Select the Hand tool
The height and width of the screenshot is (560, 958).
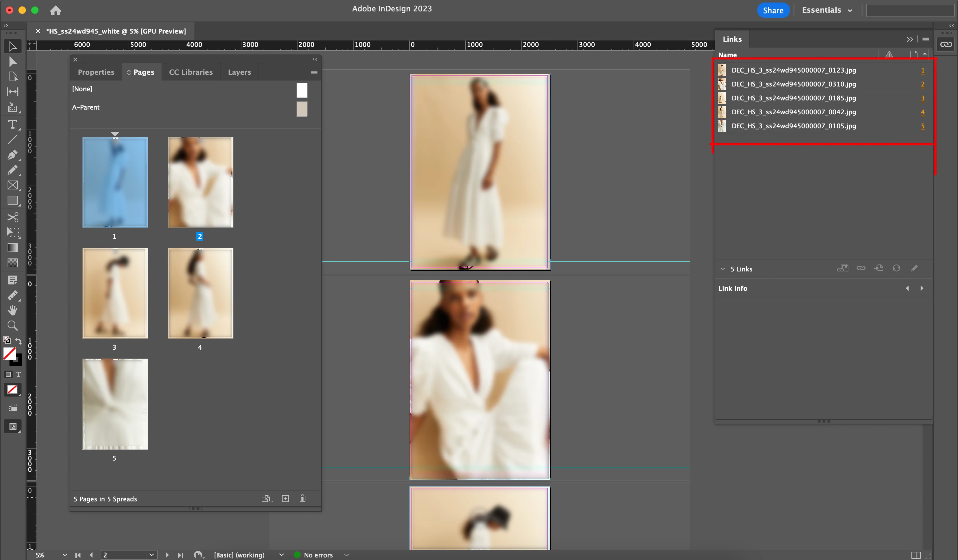click(x=13, y=310)
